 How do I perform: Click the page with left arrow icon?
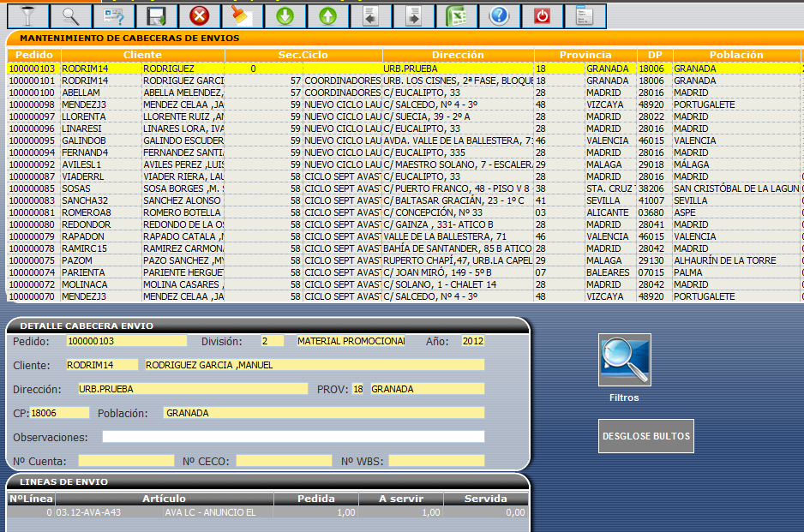(370, 15)
